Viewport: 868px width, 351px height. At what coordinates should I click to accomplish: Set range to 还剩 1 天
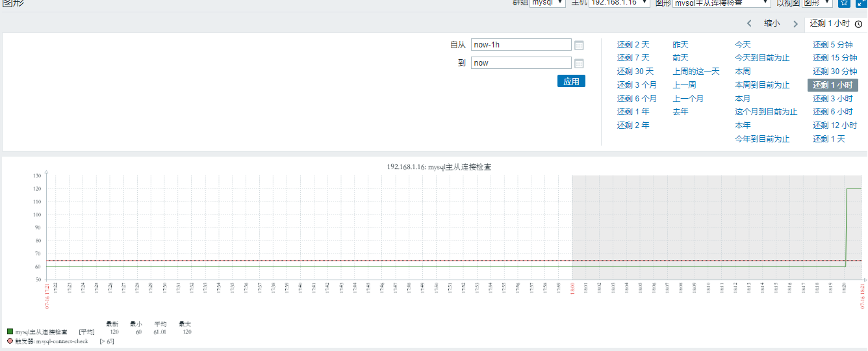point(829,139)
